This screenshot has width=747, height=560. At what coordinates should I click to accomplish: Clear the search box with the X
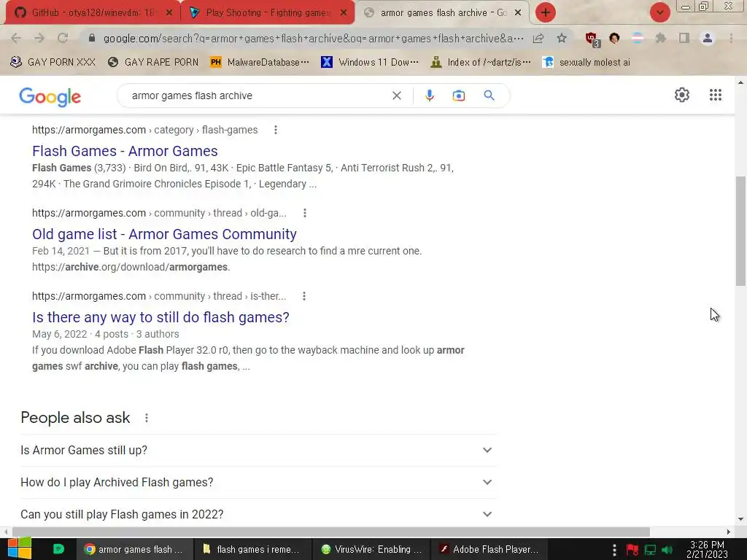pos(396,96)
